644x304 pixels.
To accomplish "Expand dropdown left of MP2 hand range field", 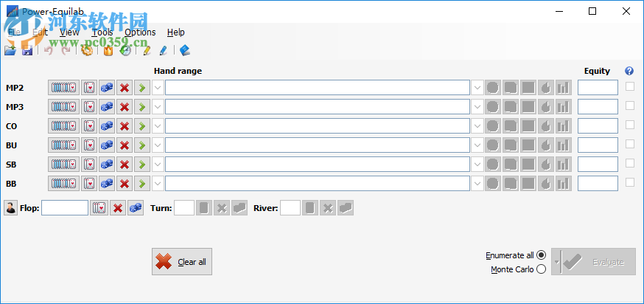I will (x=158, y=88).
